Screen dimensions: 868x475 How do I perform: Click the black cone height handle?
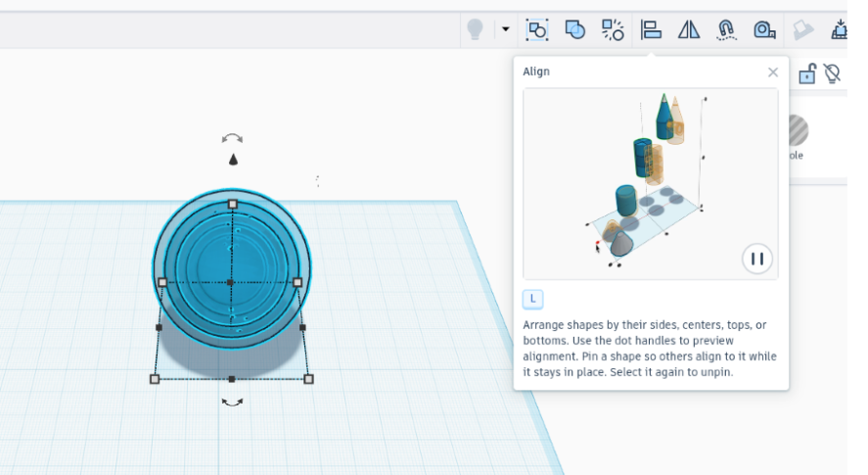(x=233, y=160)
